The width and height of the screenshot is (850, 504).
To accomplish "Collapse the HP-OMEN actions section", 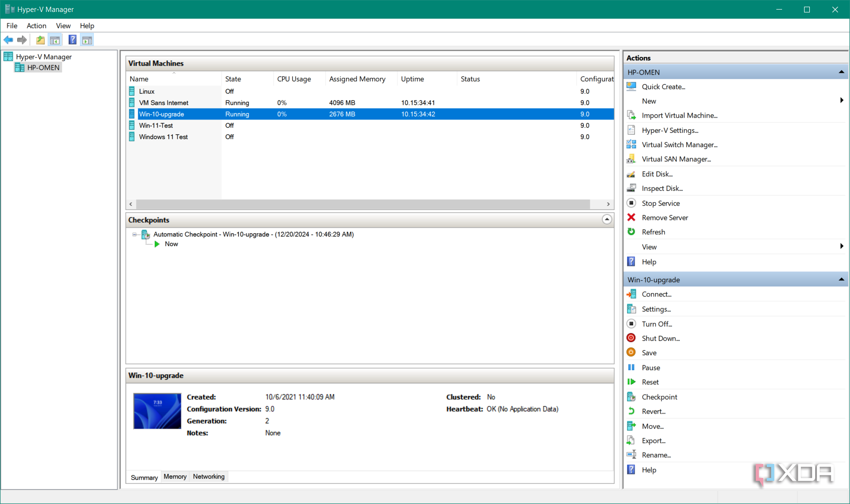I will coord(841,72).
